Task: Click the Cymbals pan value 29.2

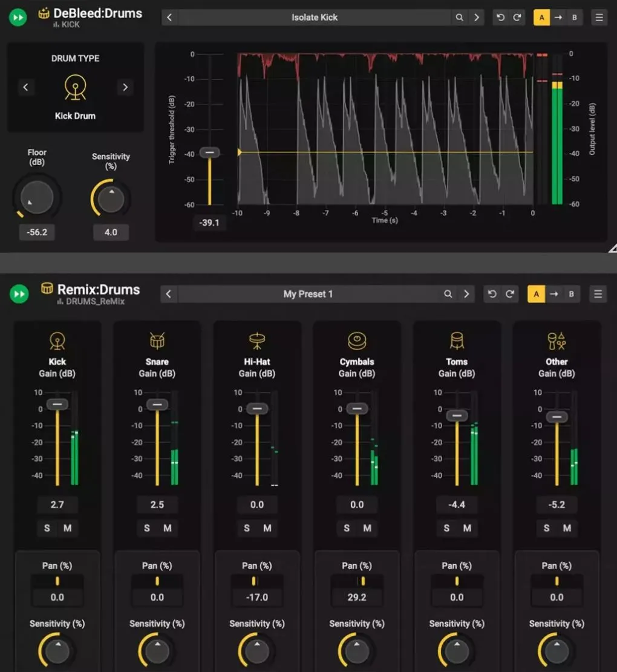Action: tap(357, 598)
